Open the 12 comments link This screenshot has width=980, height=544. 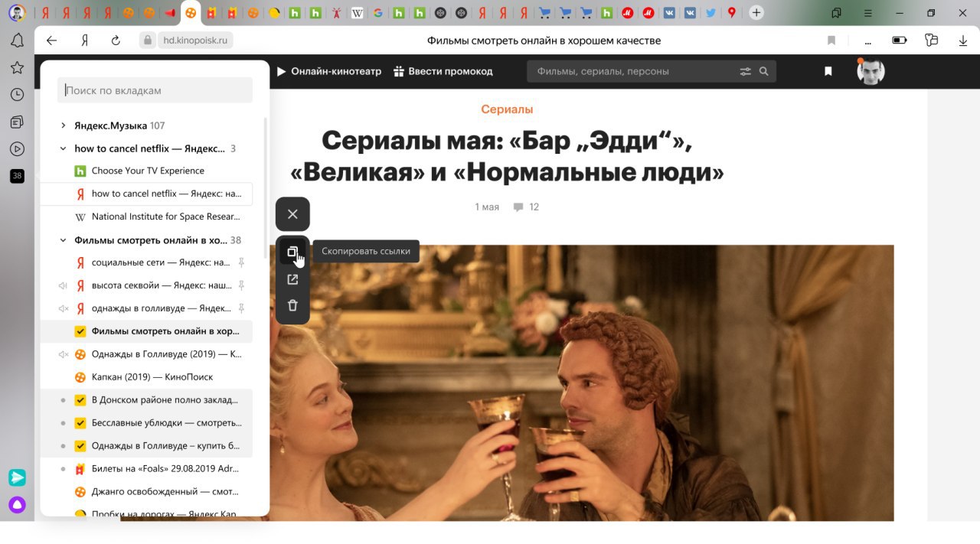[x=526, y=207]
